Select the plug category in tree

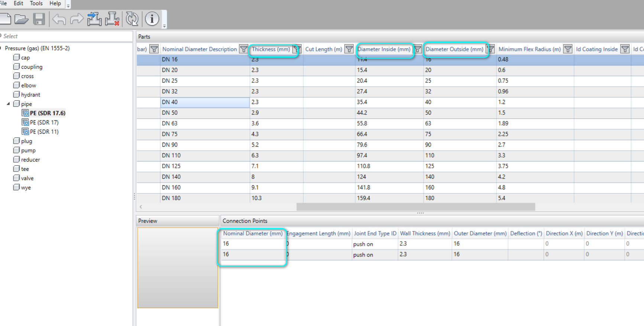coord(26,141)
